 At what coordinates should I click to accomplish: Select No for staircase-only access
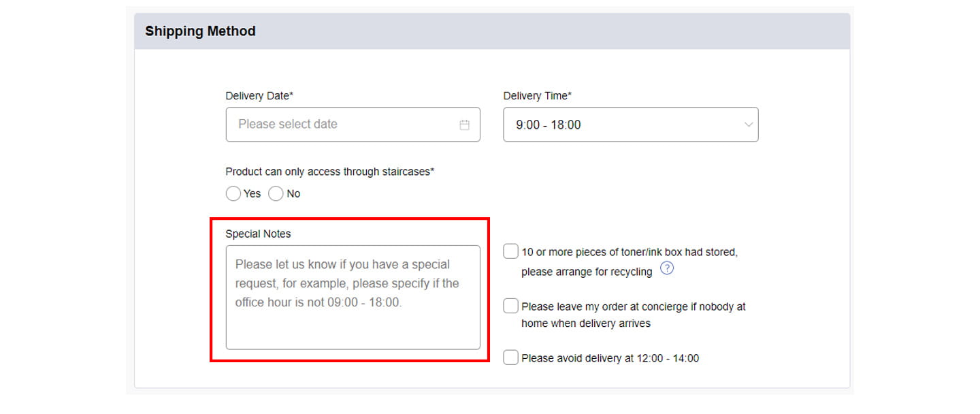tap(276, 193)
